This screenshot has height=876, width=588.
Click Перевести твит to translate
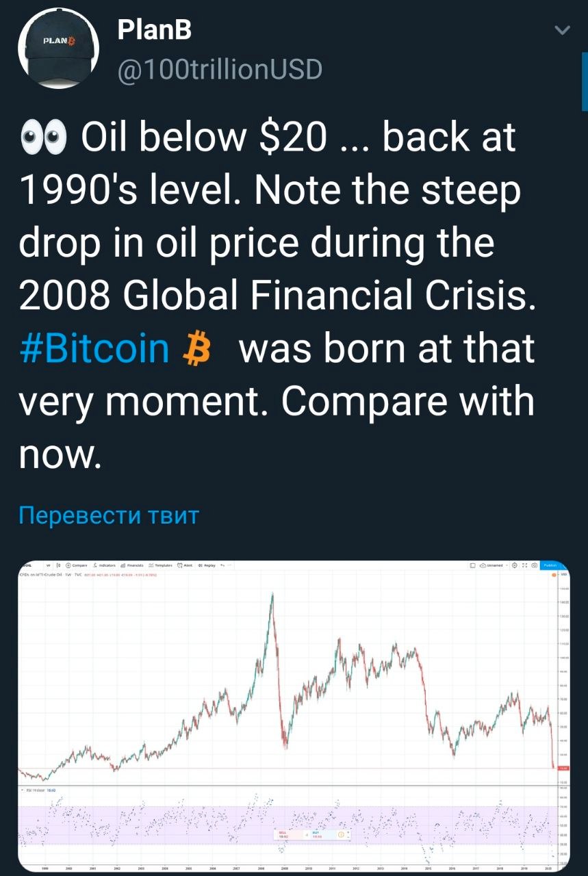pos(108,515)
